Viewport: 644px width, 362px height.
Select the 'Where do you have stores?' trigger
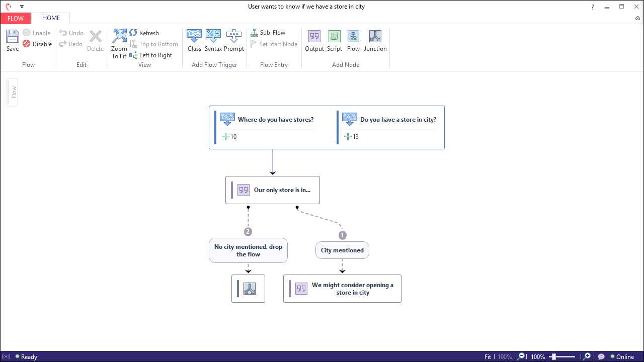pyautogui.click(x=266, y=128)
